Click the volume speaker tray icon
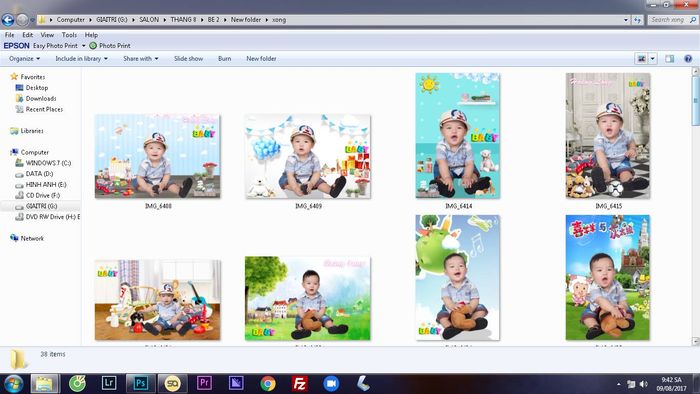 coord(643,384)
